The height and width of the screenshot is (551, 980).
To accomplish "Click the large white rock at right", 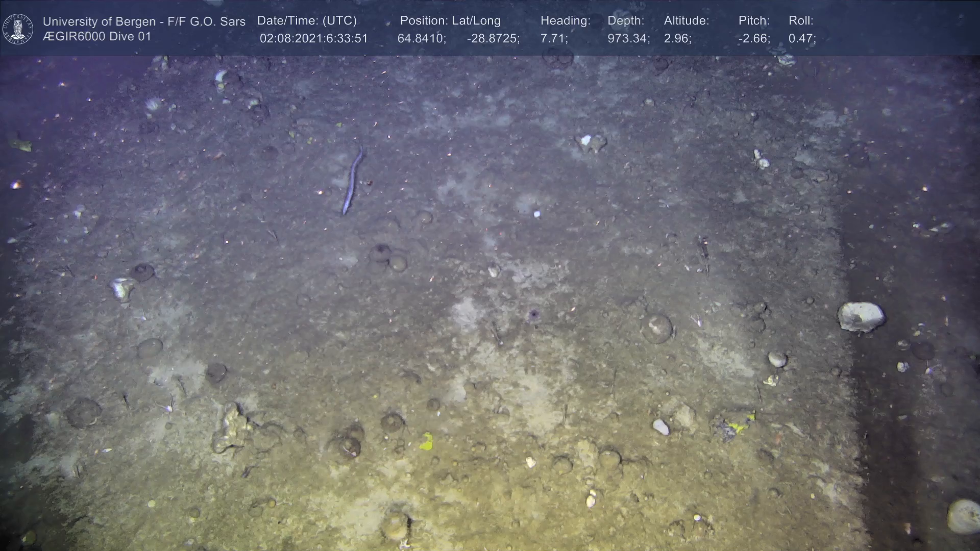I will point(861,316).
